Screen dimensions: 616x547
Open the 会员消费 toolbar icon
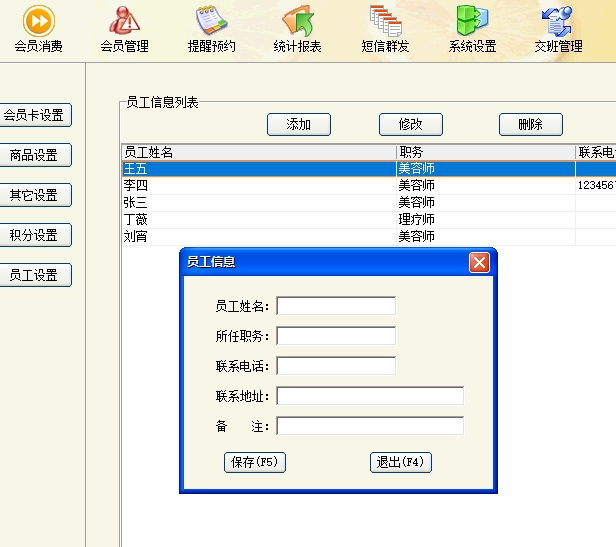38,20
